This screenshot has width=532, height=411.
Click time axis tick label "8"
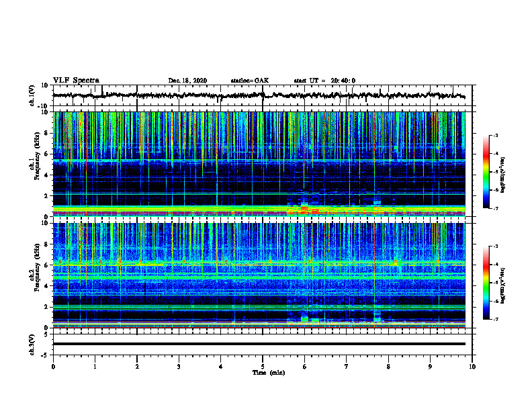(388, 367)
